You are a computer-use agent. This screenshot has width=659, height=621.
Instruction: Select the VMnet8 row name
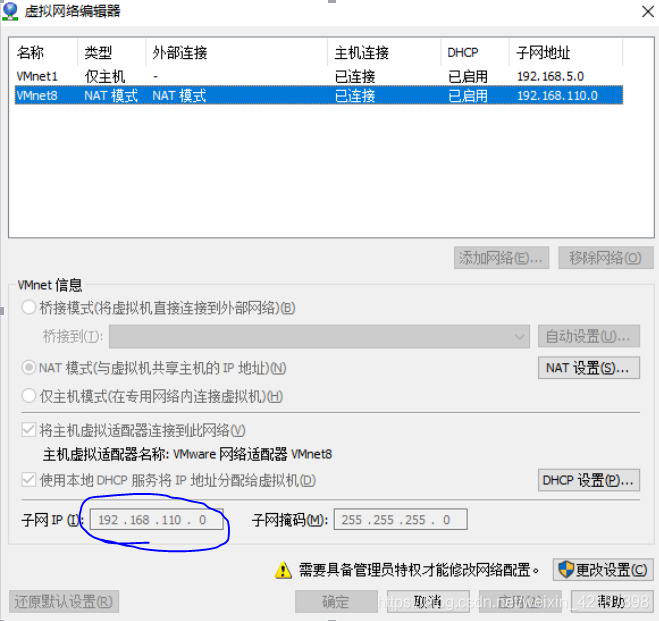tap(37, 95)
